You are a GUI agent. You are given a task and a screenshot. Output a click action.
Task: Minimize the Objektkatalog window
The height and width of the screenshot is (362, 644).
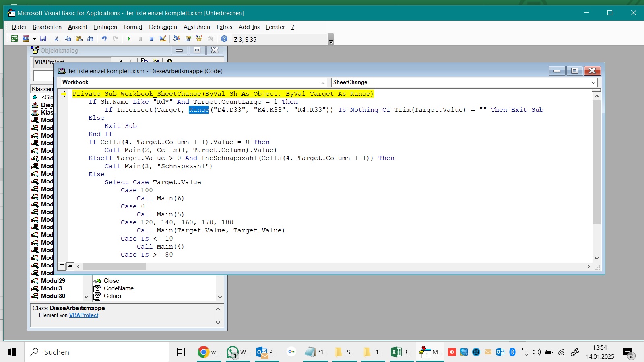(180, 50)
